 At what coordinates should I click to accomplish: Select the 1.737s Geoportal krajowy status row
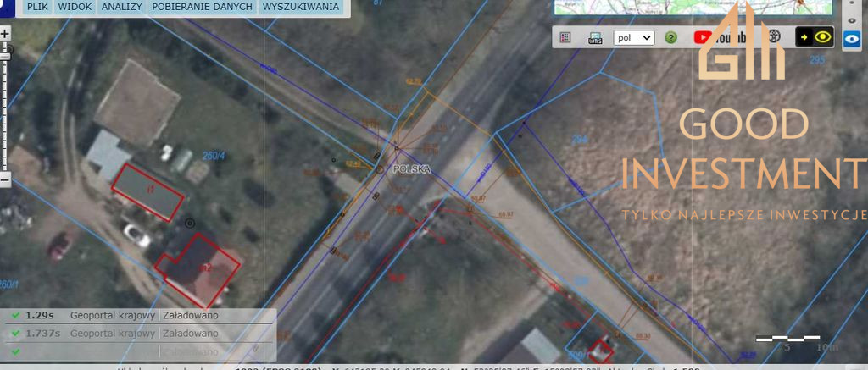coord(140,334)
